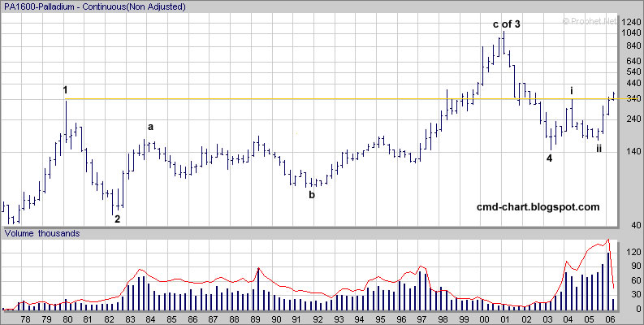Screen dimensions: 644x325
Task: Click year label 04 on time axis
Action: (x=568, y=319)
